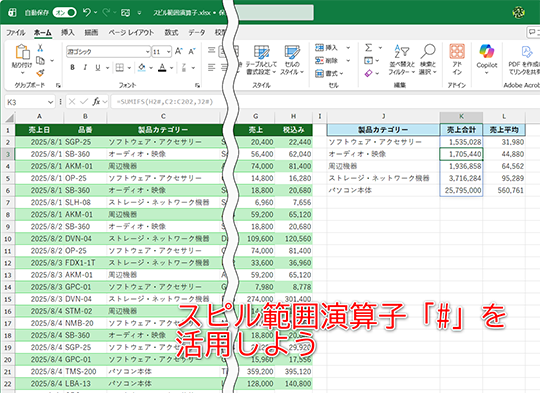Image resolution: width=540 pixels, height=393 pixels.
Task: Click the increase font size icon
Action: coord(178,51)
